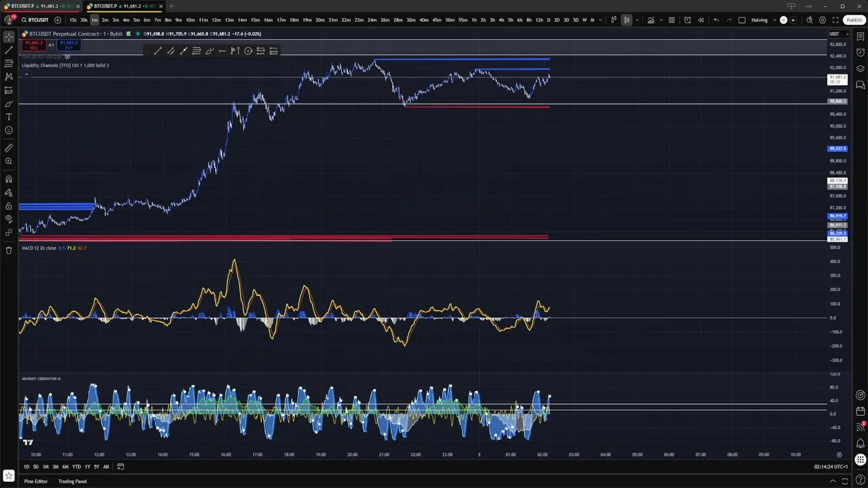Collapse the bottom panel with chevron arrow
This screenshot has width=868, height=488.
click(833, 481)
